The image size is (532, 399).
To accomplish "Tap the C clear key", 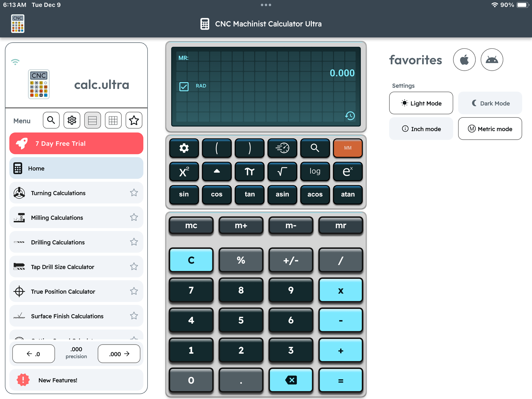I will pyautogui.click(x=191, y=260).
